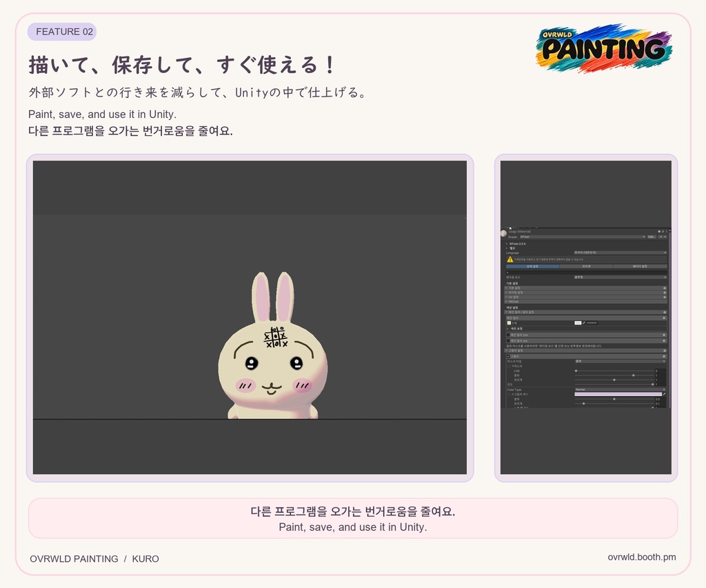
Task: Collapse the 그림자 설정 section
Action: click(x=586, y=351)
